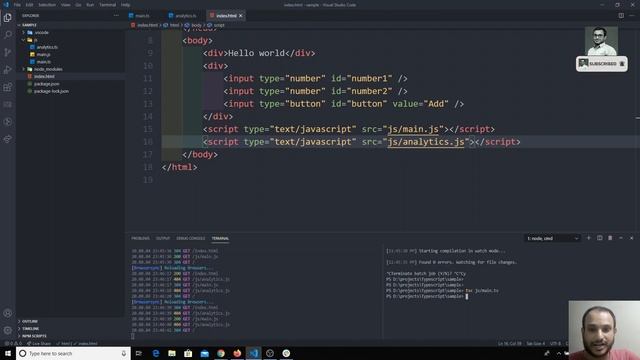Open Windows Start menu

(x=8, y=353)
